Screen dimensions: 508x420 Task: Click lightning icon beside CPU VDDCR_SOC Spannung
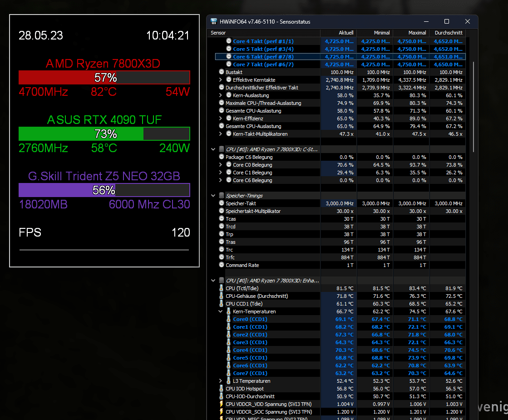[x=221, y=411]
